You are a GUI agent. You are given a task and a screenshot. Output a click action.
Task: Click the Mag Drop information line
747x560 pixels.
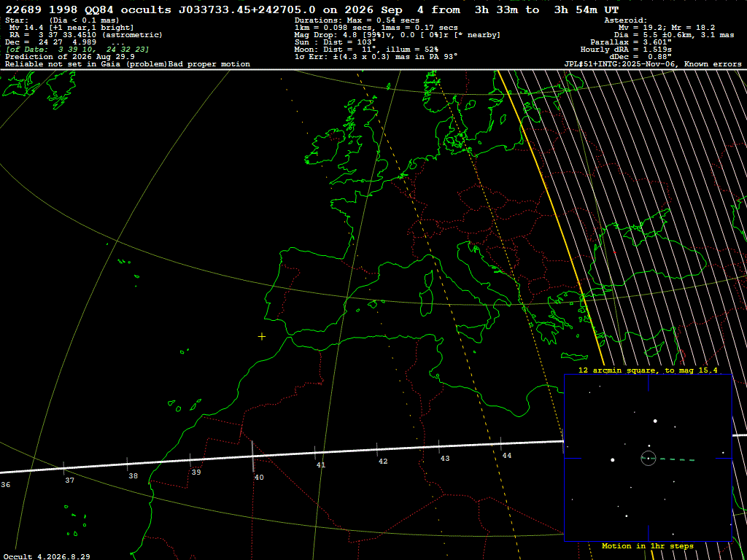coord(398,35)
